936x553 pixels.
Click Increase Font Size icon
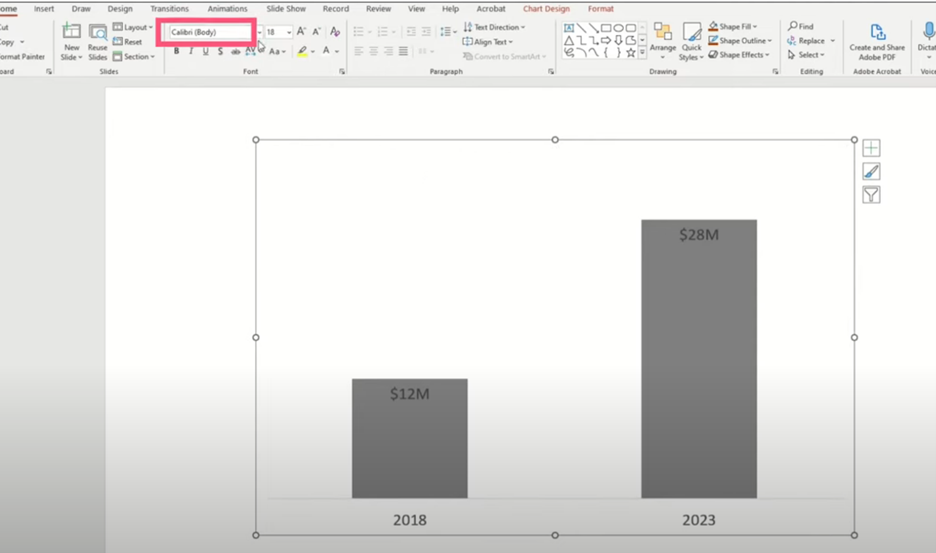pos(301,32)
